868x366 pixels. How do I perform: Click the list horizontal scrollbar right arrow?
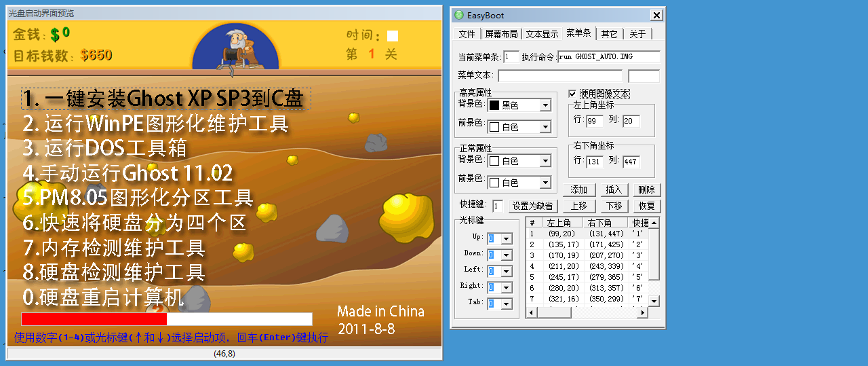click(x=643, y=312)
